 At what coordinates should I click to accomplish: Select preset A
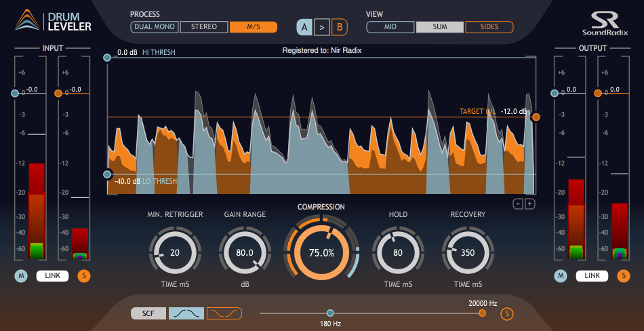pyautogui.click(x=304, y=28)
